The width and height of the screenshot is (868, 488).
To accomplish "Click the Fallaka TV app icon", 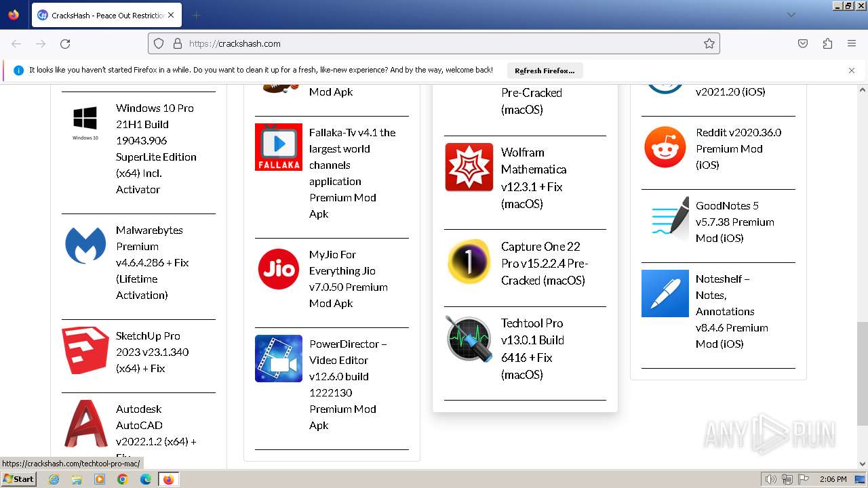I will (279, 147).
